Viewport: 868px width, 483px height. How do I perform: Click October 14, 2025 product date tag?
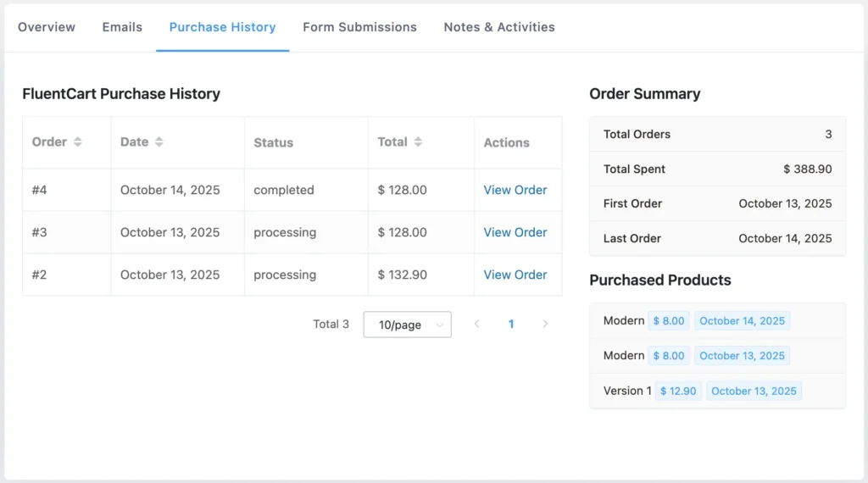tap(742, 321)
